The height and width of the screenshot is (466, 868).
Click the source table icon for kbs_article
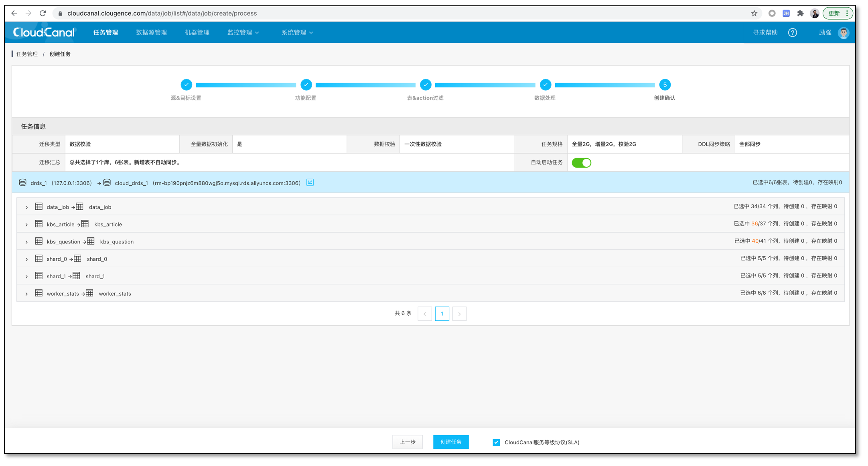point(39,224)
